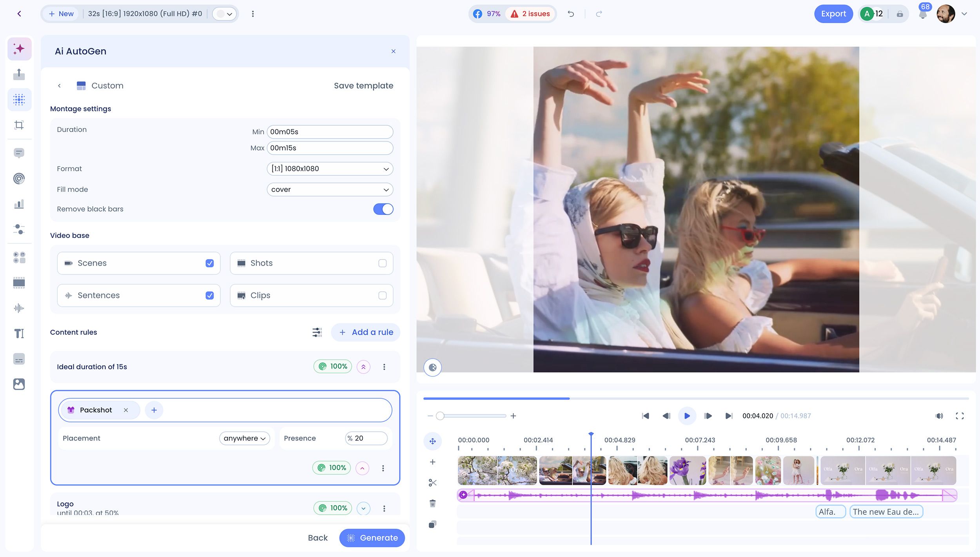Screen dimensions: 980x557
Task: Open the project three-dot menu in top bar
Action: [x=253, y=14]
